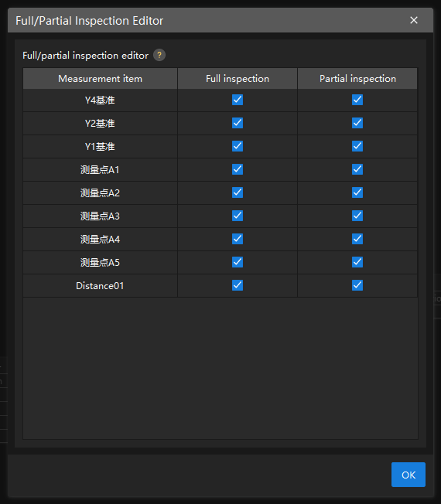Disable Partial inspection for Y1基准
This screenshot has height=504, width=441.
(357, 146)
